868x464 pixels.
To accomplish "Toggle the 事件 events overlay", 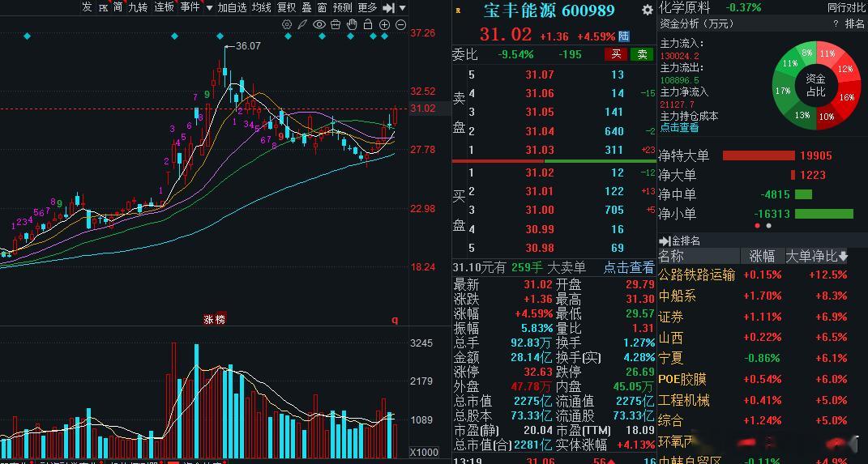I will tap(190, 7).
